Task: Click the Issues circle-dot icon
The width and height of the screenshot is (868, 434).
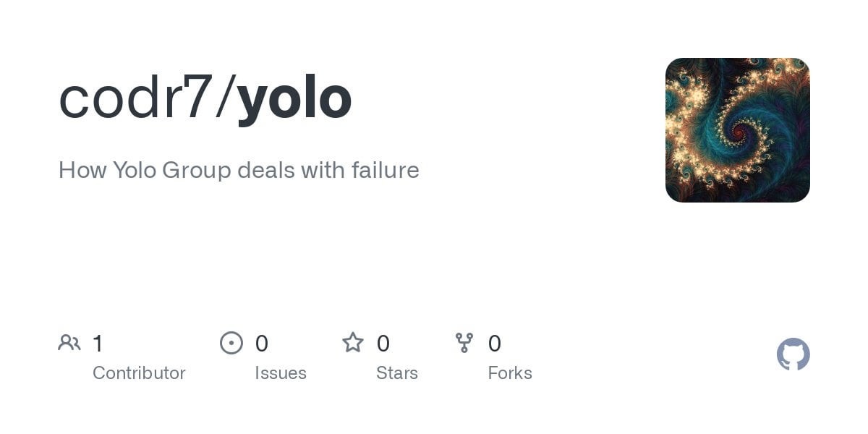Action: (x=231, y=343)
